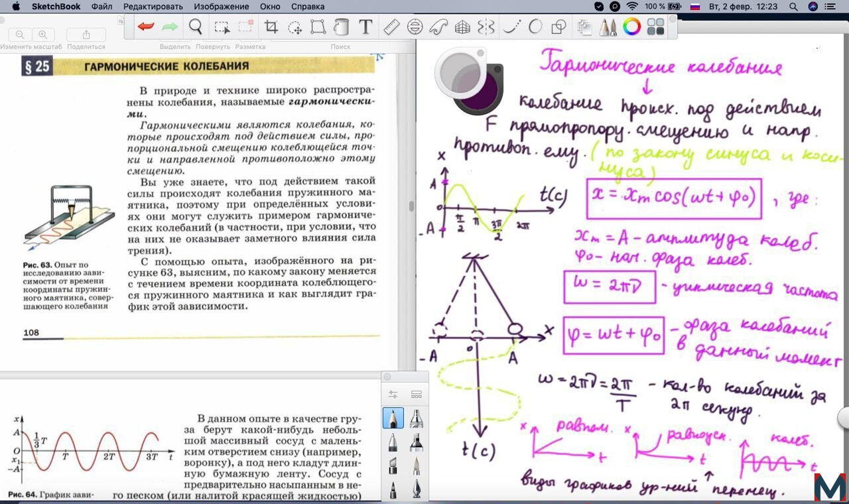Open the Изображение menu

click(222, 6)
